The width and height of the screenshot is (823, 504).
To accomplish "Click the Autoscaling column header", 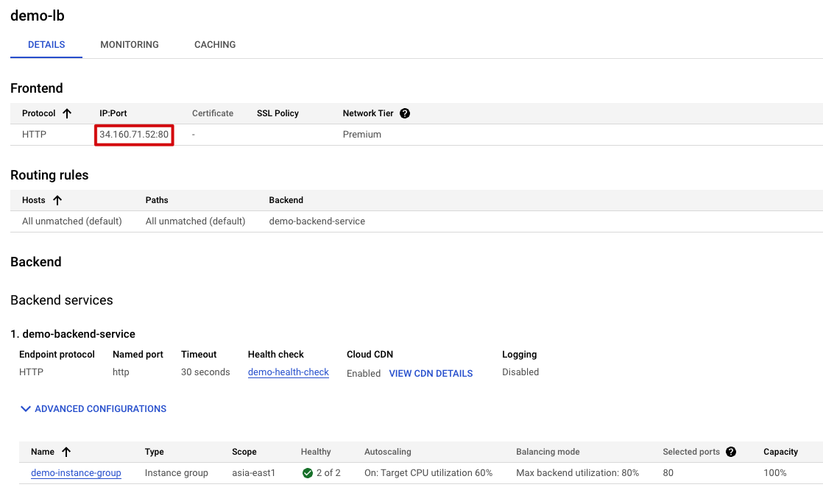I will (388, 452).
